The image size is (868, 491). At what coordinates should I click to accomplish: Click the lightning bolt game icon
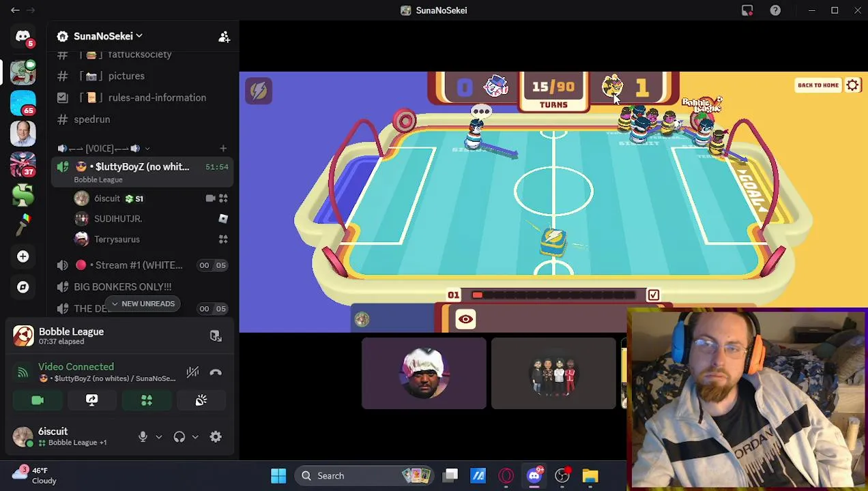(x=259, y=90)
